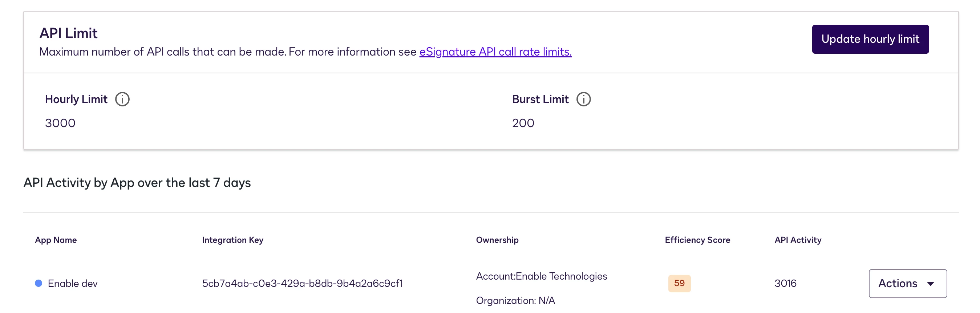This screenshot has width=980, height=313.
Task: Click the Burst Limit info icon
Action: [583, 99]
